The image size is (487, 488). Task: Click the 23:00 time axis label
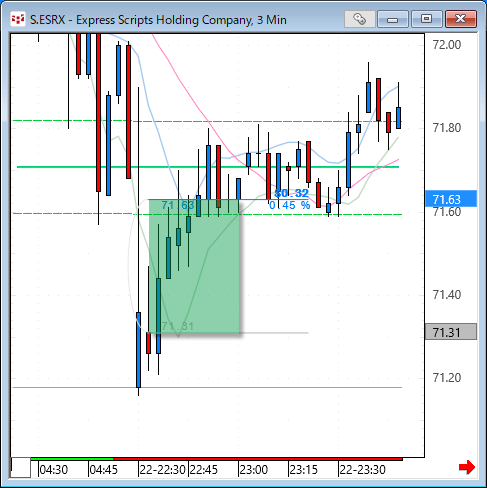coord(254,470)
